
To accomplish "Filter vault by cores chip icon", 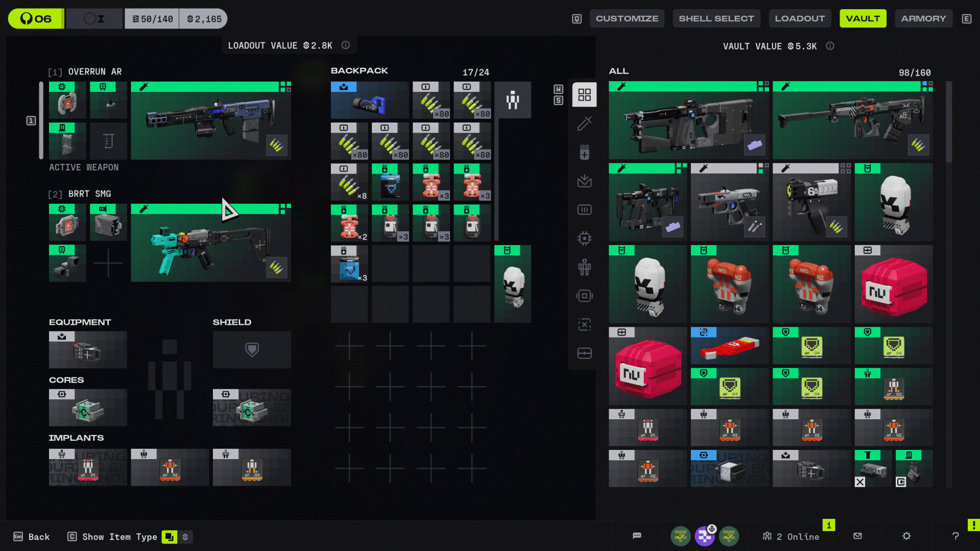I will tap(584, 238).
